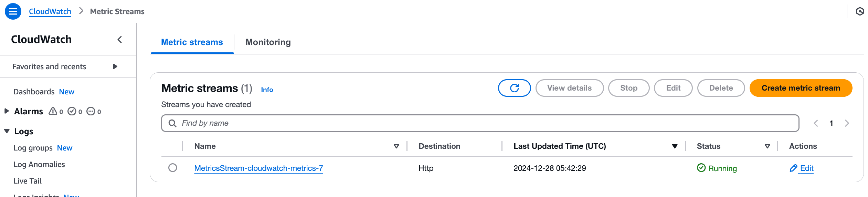Click the top-right hexagon settings icon
The image size is (868, 197).
860,11
